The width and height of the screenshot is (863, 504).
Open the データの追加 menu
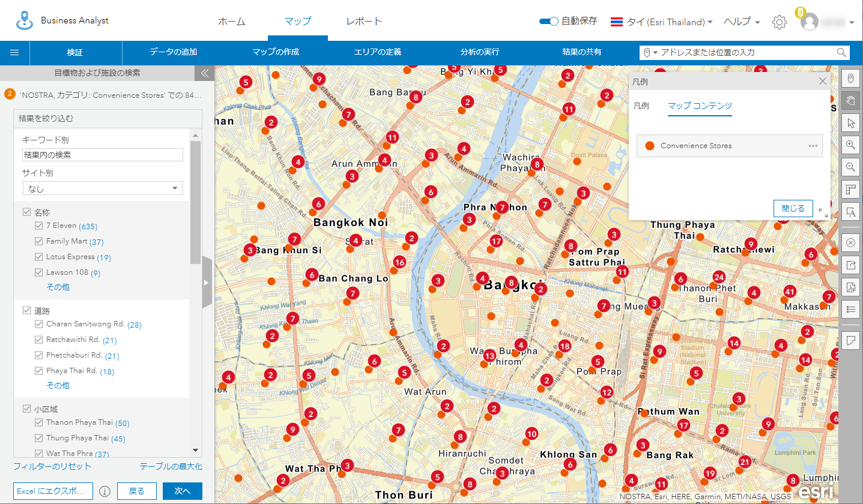coord(174,52)
